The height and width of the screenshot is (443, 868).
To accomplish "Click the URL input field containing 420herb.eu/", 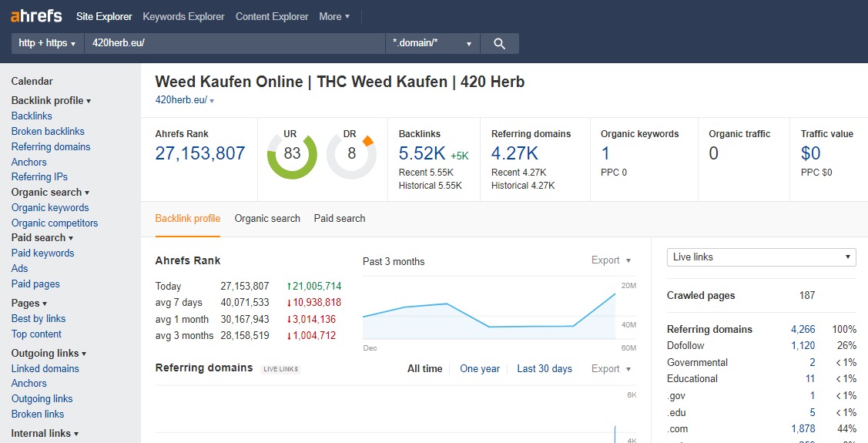I will [234, 44].
